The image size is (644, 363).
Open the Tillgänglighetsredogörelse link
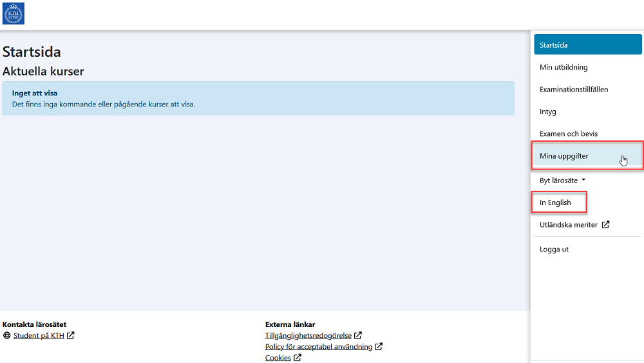click(x=308, y=335)
